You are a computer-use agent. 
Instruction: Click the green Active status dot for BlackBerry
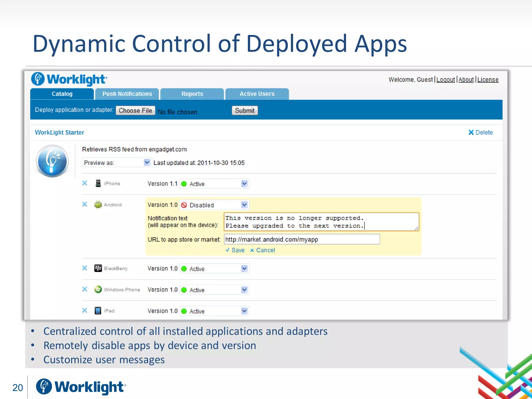[x=184, y=269]
